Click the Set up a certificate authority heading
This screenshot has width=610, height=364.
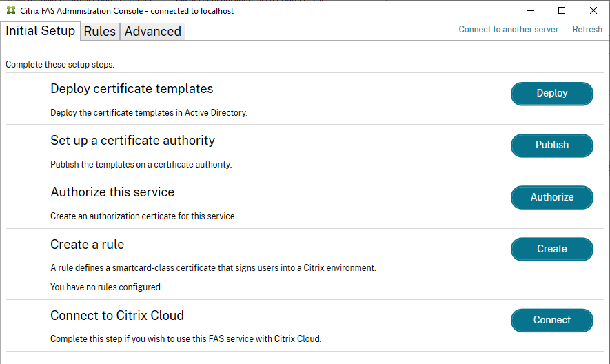[x=132, y=141]
